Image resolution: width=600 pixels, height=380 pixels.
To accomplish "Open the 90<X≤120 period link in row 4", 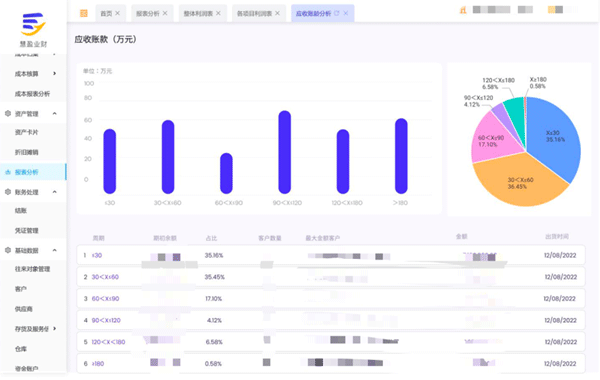I will (x=106, y=320).
